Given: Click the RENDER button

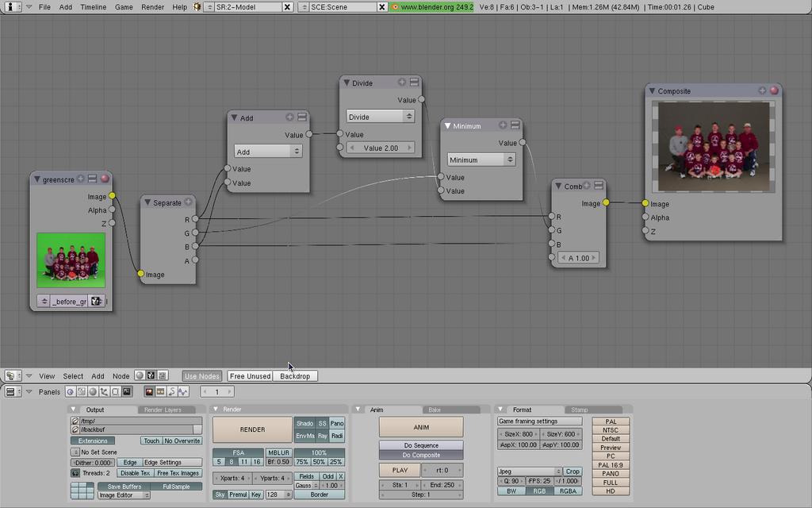Looking at the screenshot, I should point(252,429).
